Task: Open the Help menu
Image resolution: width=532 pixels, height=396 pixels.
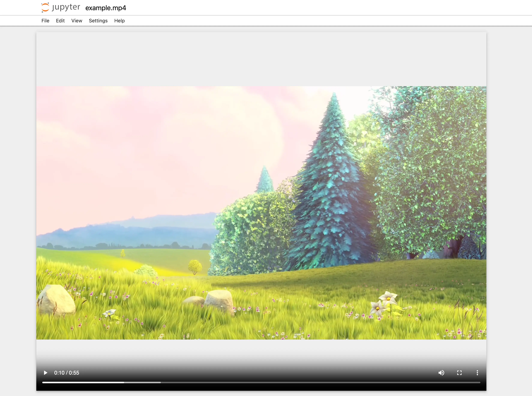Action: click(119, 21)
